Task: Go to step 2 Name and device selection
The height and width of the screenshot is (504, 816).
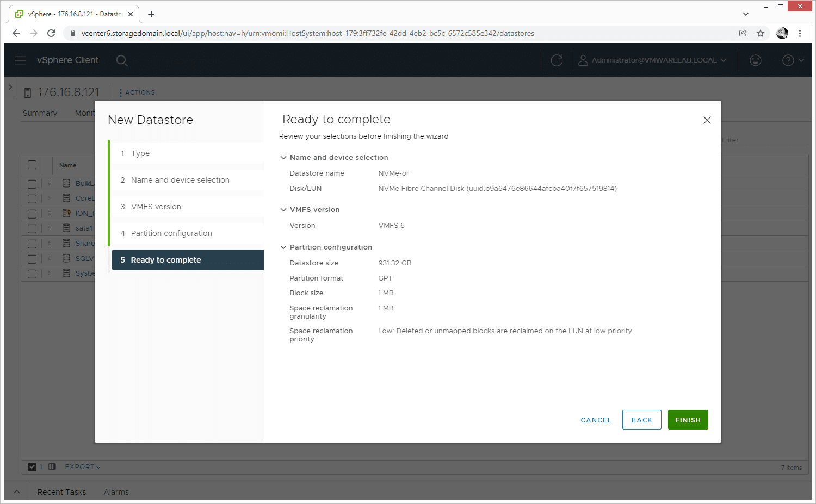Action: 188,180
